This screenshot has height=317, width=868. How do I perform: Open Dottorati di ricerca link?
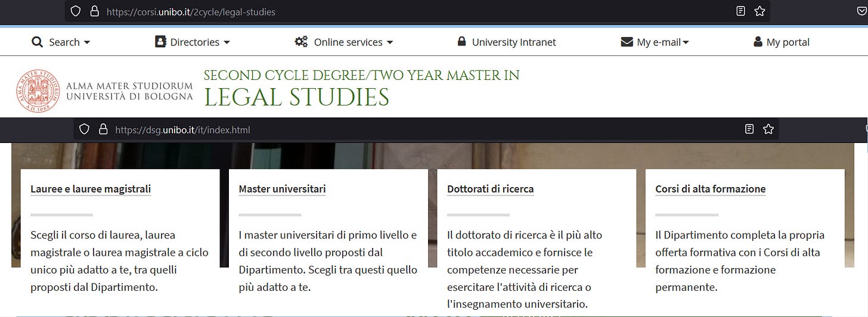[x=491, y=189]
